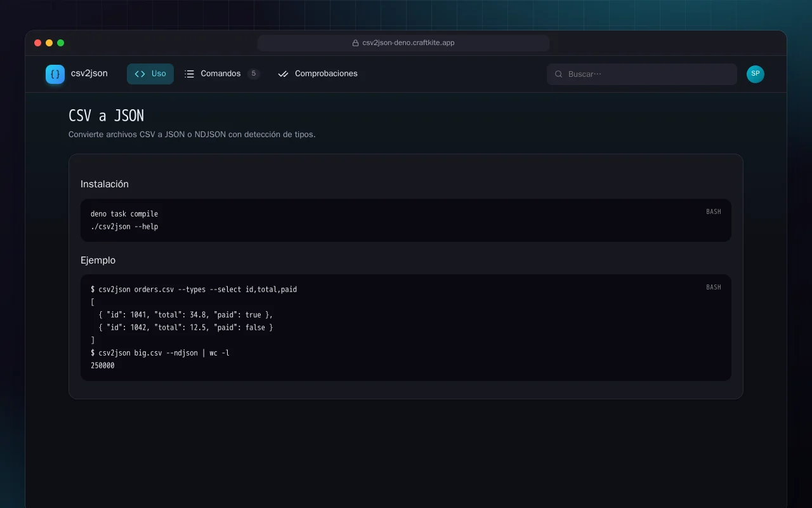Click the lock icon in address bar
The width and height of the screenshot is (812, 508).
[x=356, y=43]
